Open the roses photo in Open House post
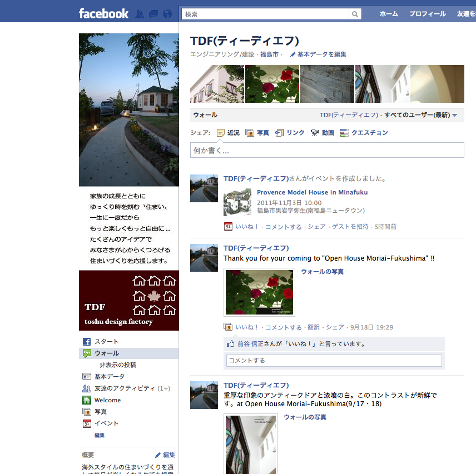Screen dimensions: 476x474 259,292
